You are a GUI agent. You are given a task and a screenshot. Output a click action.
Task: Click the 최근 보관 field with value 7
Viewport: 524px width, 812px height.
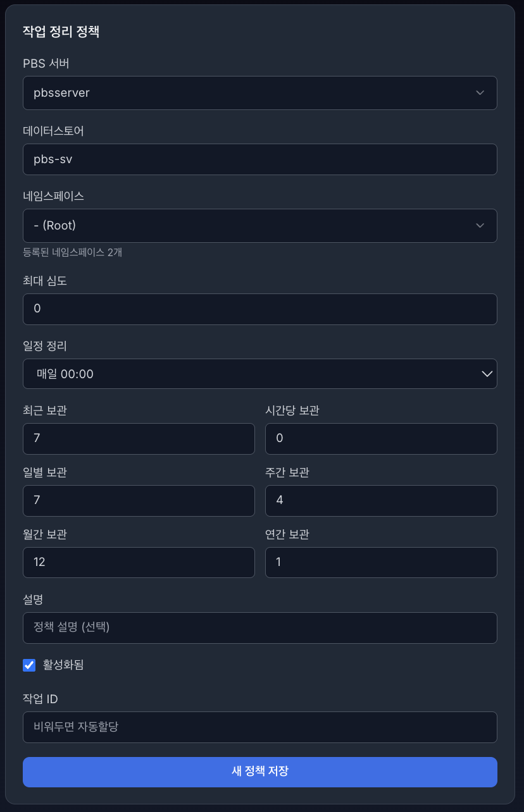pos(139,438)
